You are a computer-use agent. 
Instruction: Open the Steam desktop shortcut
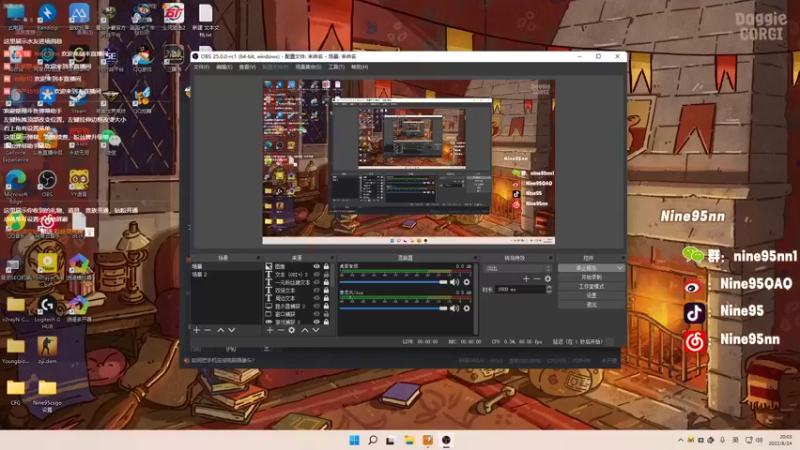[x=79, y=99]
